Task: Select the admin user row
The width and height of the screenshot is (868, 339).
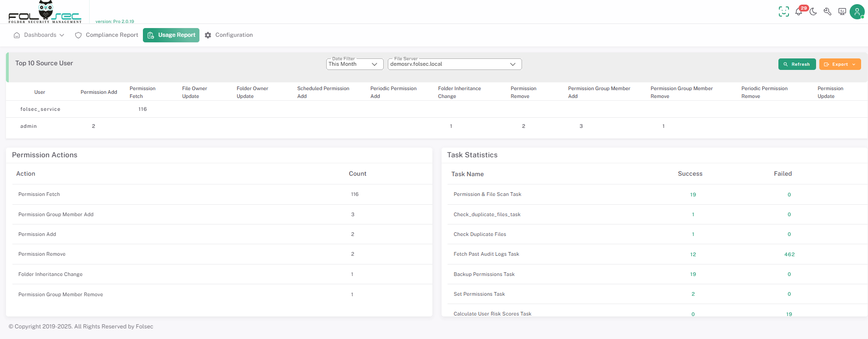Action: coord(28,126)
